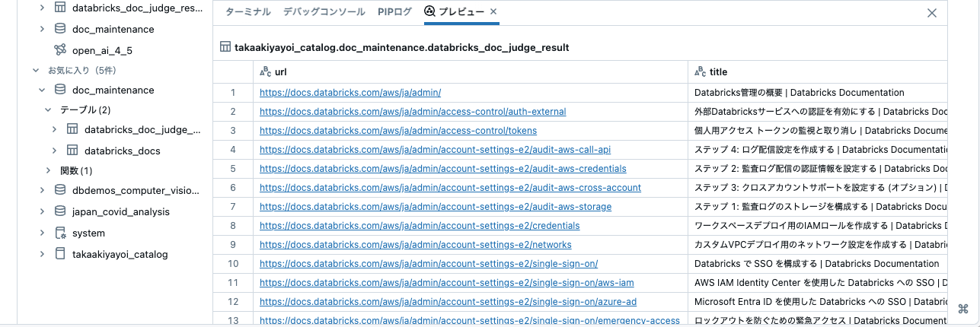Open the audit-aws-credentials link

(x=442, y=169)
